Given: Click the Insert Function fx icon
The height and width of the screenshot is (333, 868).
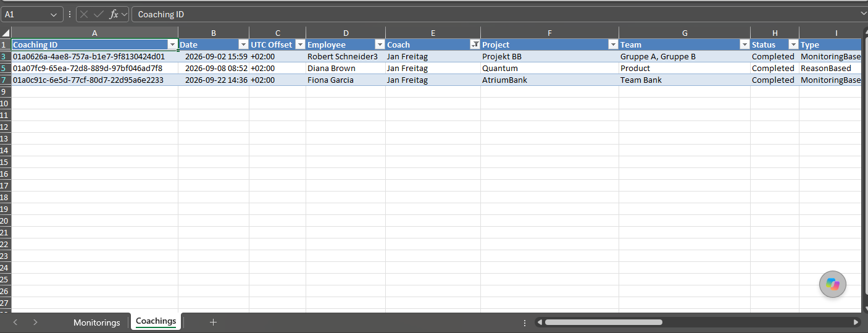Looking at the screenshot, I should point(114,14).
